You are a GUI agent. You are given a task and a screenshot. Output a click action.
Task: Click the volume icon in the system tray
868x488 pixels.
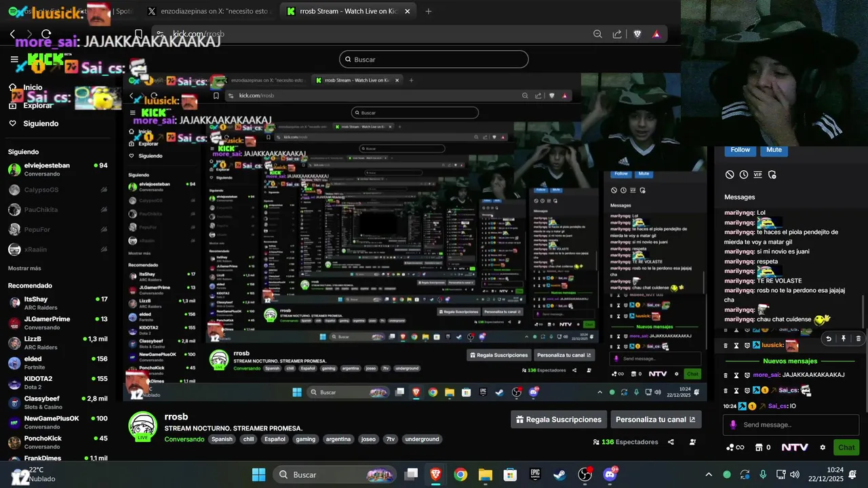pos(795,474)
